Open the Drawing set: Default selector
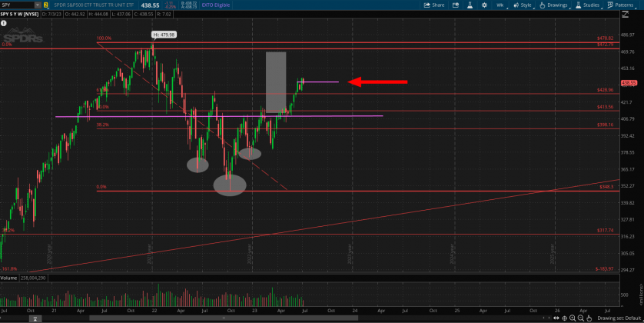The height and width of the screenshot is (323, 644). [x=619, y=318]
